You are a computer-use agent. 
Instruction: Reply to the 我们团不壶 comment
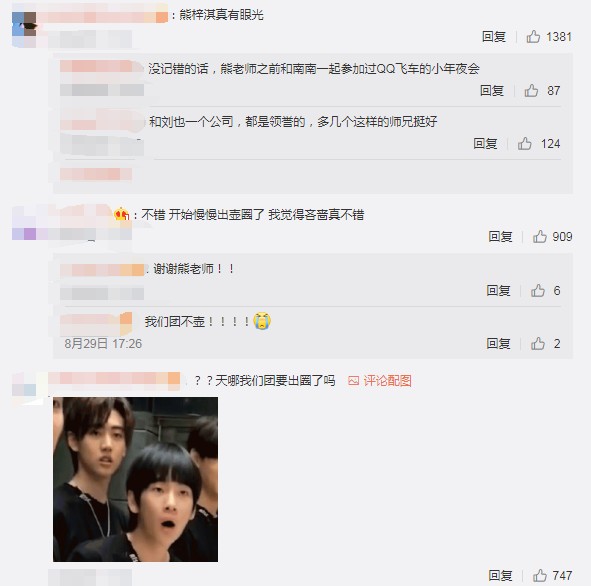pyautogui.click(x=498, y=344)
